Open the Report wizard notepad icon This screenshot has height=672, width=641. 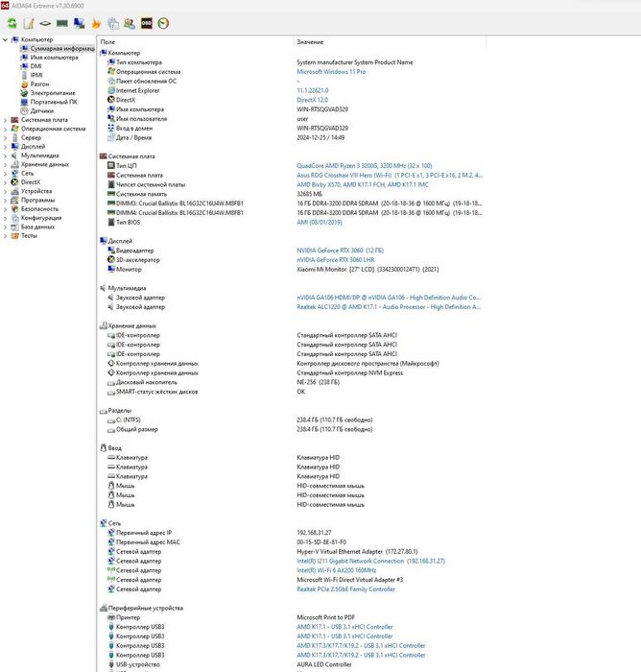(x=29, y=23)
